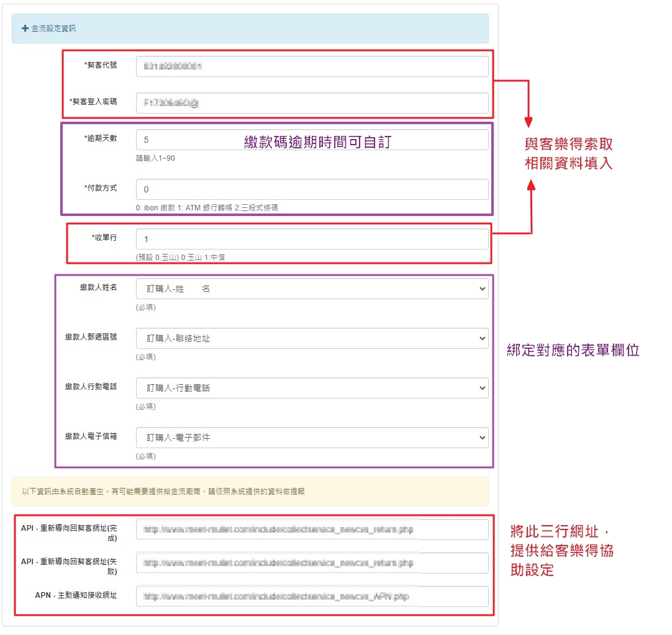Click the *逾期天數 label text

(x=100, y=138)
